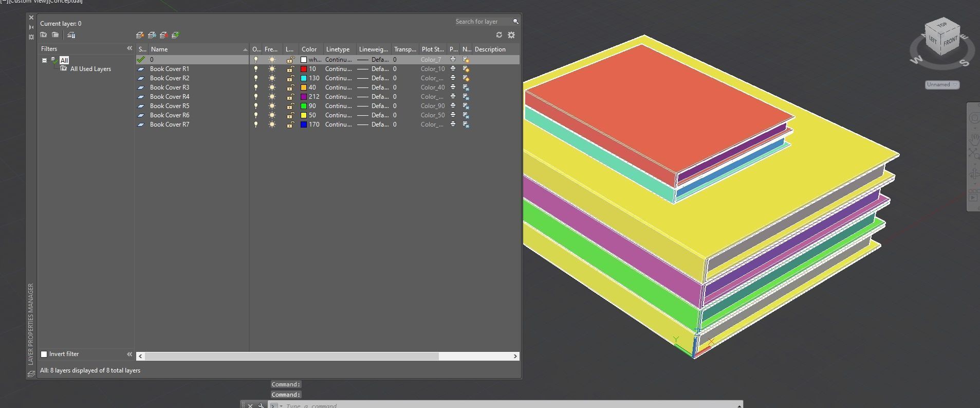Click the Linetype column header
This screenshot has height=408, width=980.
point(338,49)
